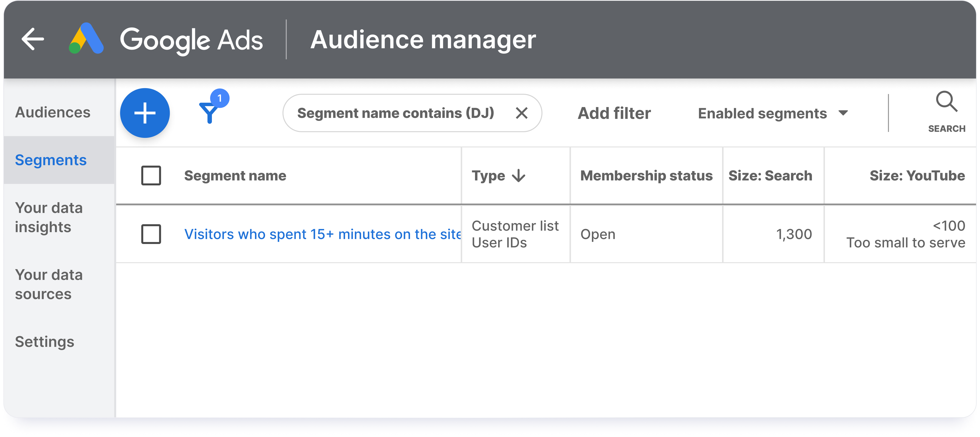
Task: Toggle the select-all checkbox in header
Action: click(x=151, y=176)
